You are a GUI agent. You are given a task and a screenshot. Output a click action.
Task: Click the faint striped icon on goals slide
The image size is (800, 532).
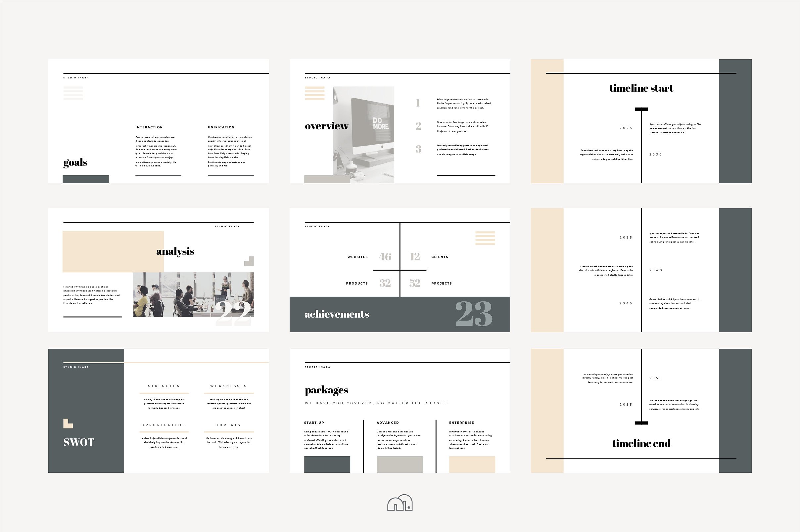[x=73, y=93]
